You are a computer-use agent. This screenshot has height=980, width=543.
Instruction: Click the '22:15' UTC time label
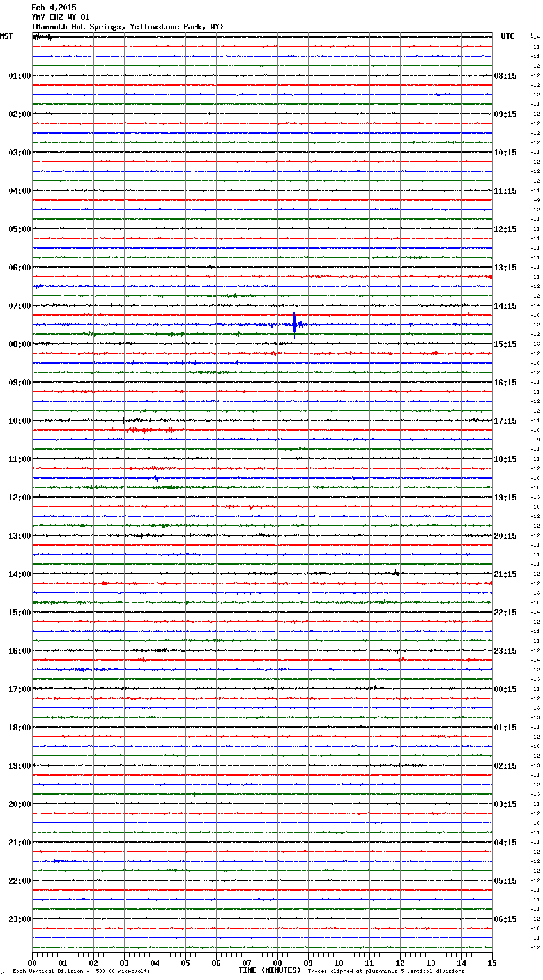point(505,613)
